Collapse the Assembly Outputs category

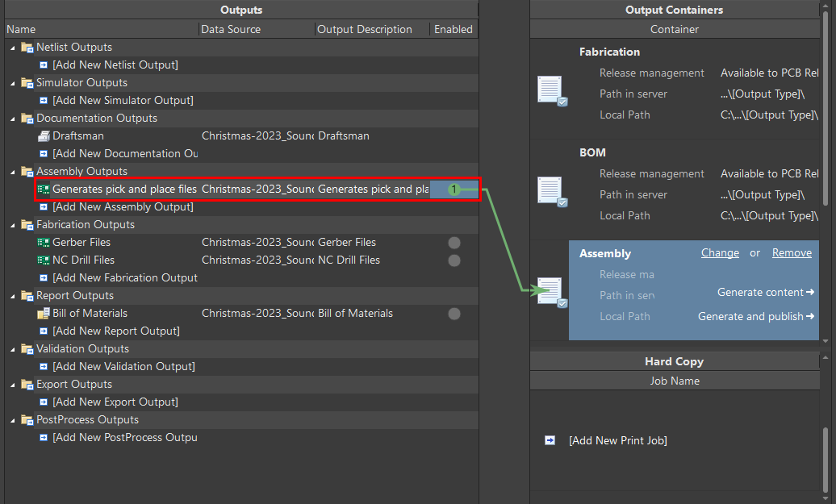tap(13, 172)
